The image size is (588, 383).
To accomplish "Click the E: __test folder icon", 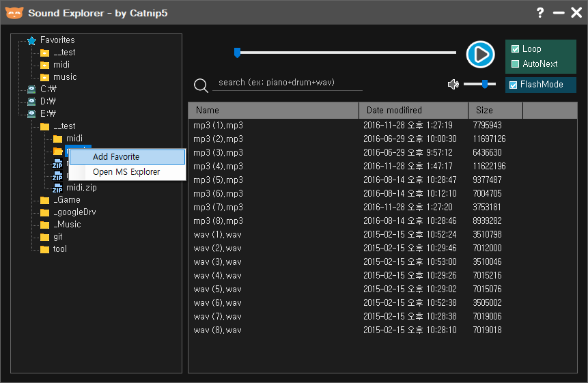I will (44, 127).
